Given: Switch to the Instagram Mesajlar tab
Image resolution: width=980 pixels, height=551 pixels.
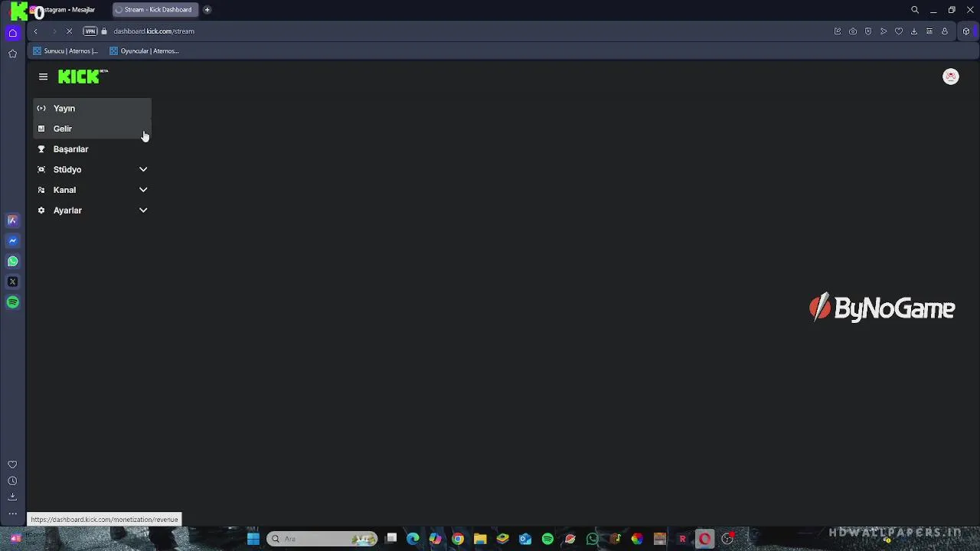Looking at the screenshot, I should 67,10.
